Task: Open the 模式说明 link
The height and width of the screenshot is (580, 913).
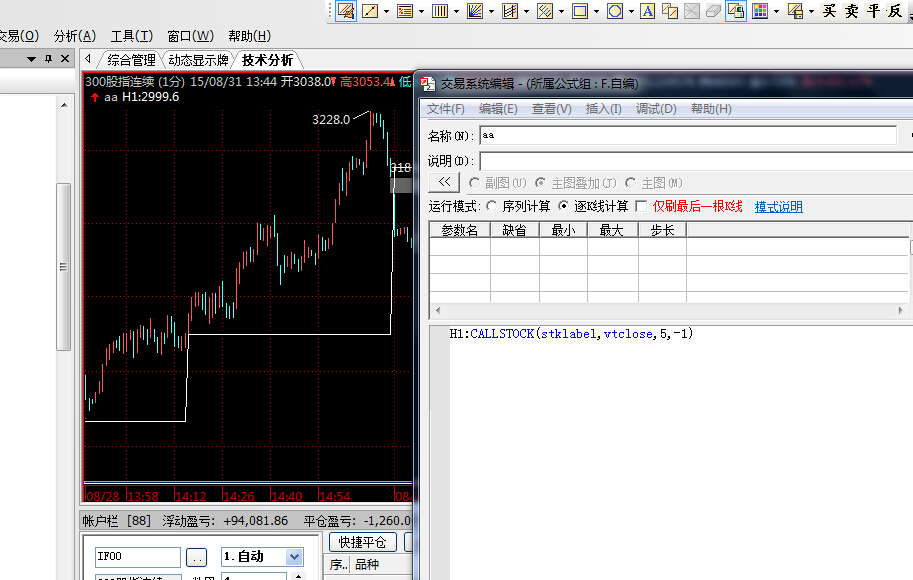Action: [x=778, y=207]
